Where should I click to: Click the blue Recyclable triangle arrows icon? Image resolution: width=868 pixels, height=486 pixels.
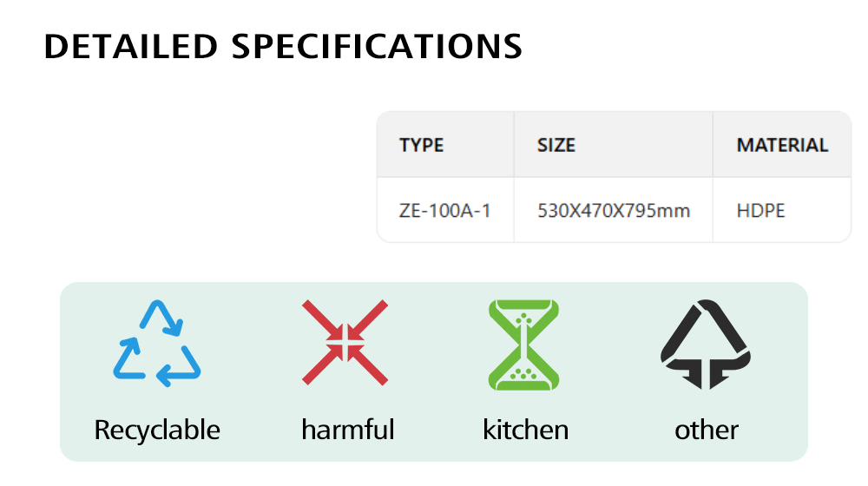point(157,344)
